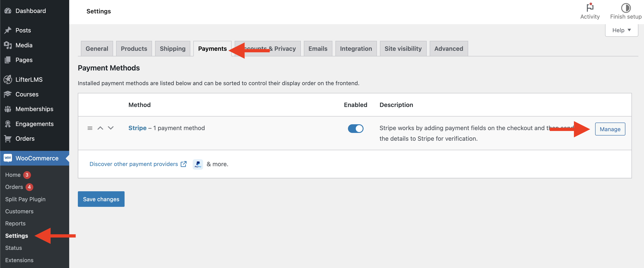Open Split Pay Plugin submenu item
The height and width of the screenshot is (268, 644).
click(25, 199)
